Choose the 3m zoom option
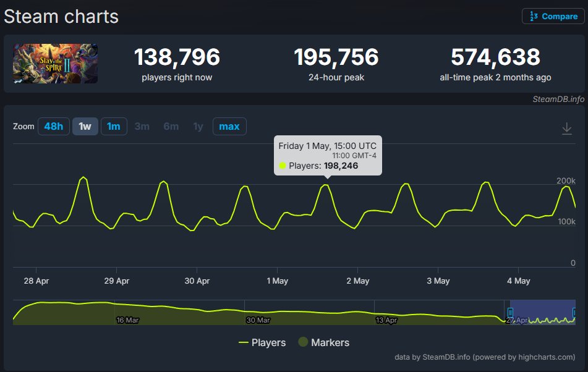This screenshot has height=372, width=588. point(142,126)
